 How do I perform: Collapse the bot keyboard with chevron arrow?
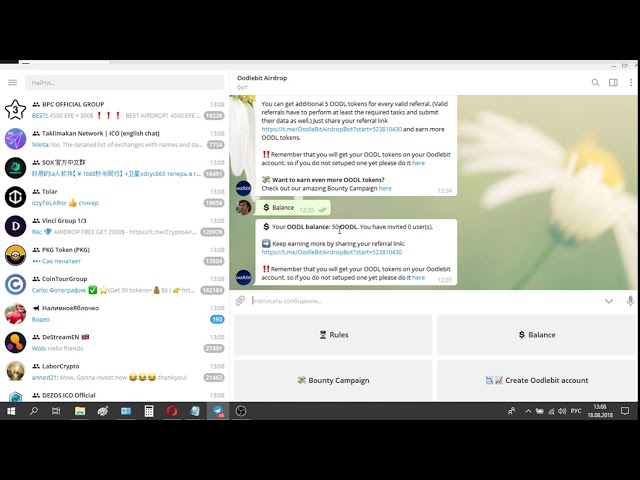(x=609, y=301)
